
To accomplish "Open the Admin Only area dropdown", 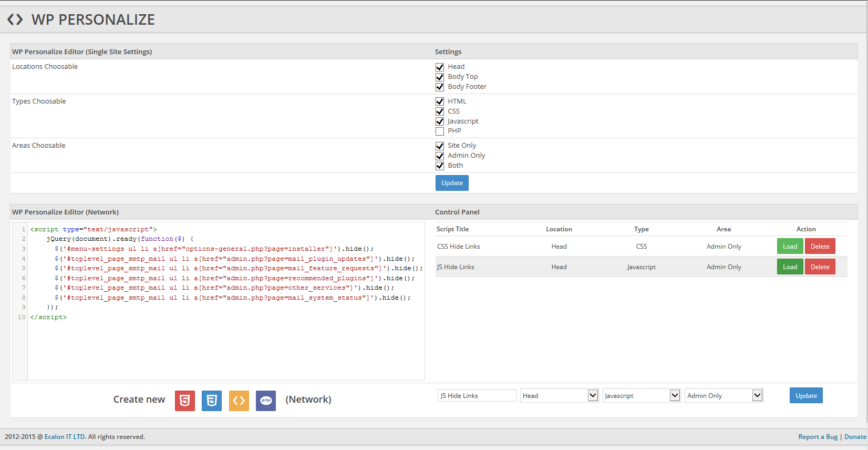I will (x=724, y=395).
